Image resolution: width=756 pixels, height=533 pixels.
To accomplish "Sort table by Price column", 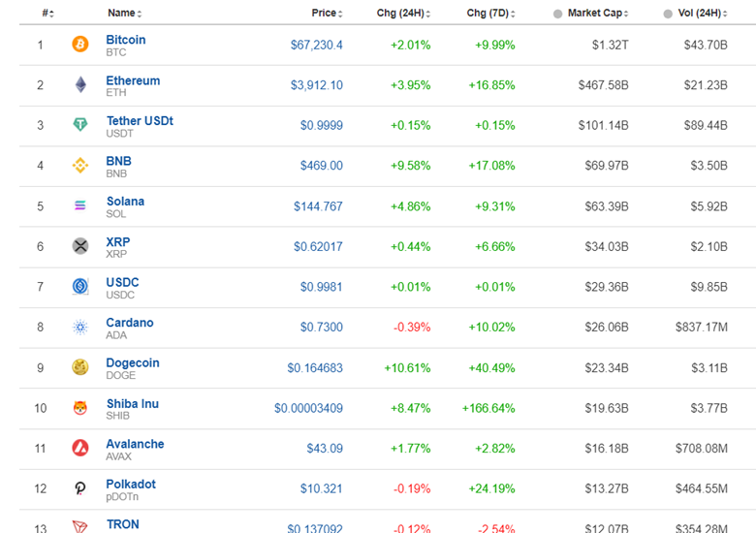I will click(x=327, y=13).
